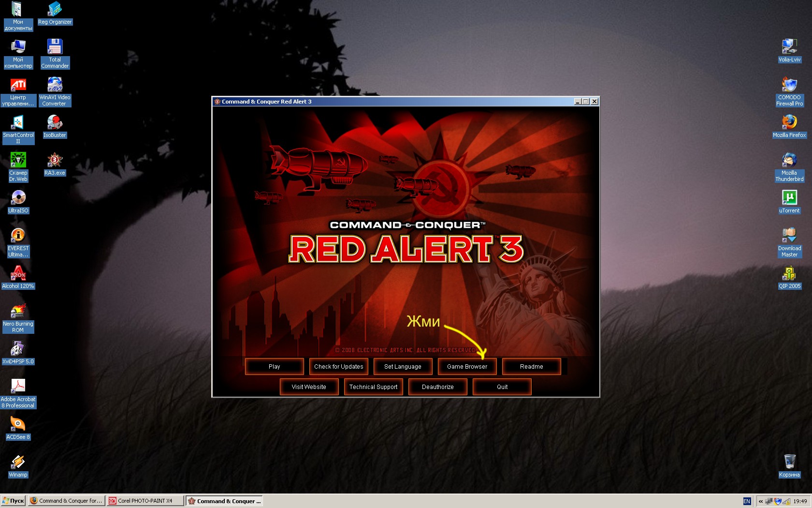Click the UltraISO desktop icon
Screen dimensions: 812x508
tap(18, 202)
